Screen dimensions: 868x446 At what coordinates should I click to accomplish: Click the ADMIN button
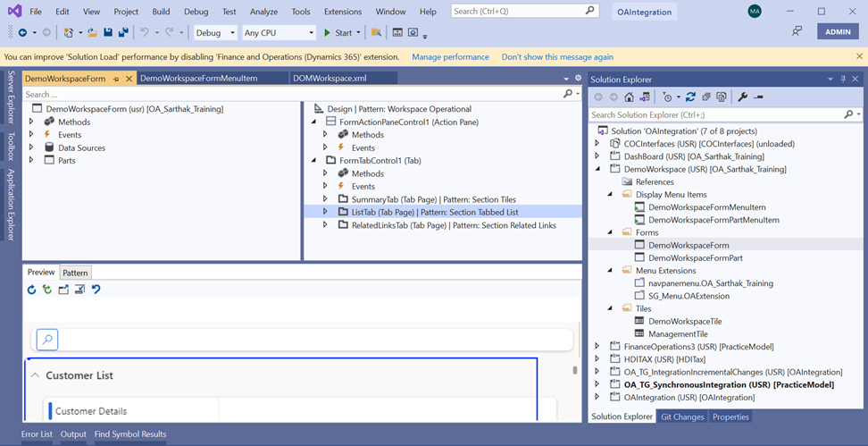tap(839, 31)
